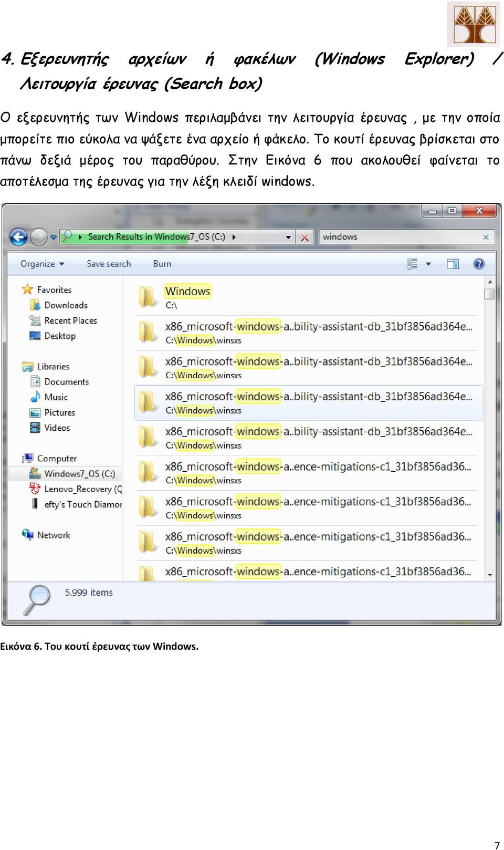This screenshot has height=850, width=504.
Task: Click the Recent Places icon
Action: (x=35, y=320)
